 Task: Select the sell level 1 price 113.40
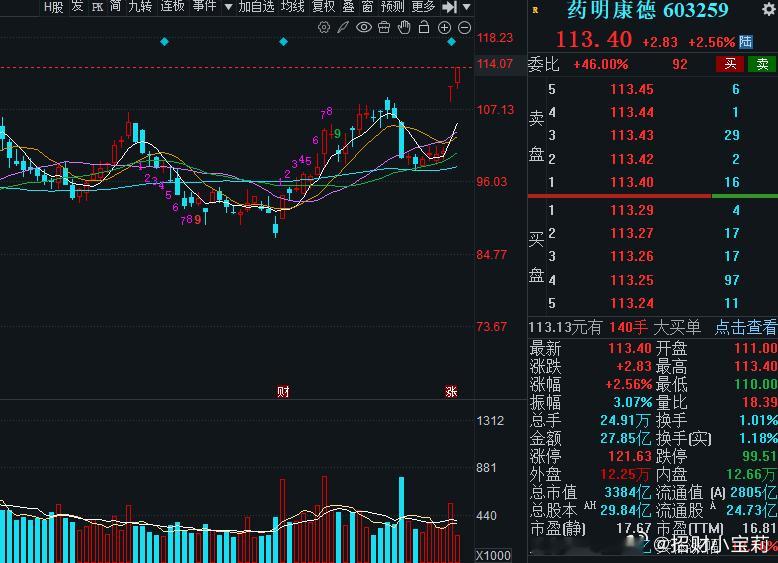[632, 183]
